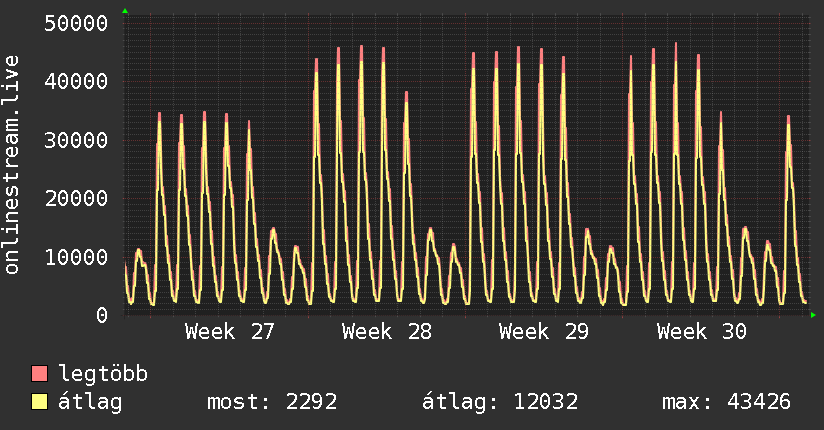Screen dimensions: 824x430
Task: Click the 0 y-axis value
Action: point(102,315)
